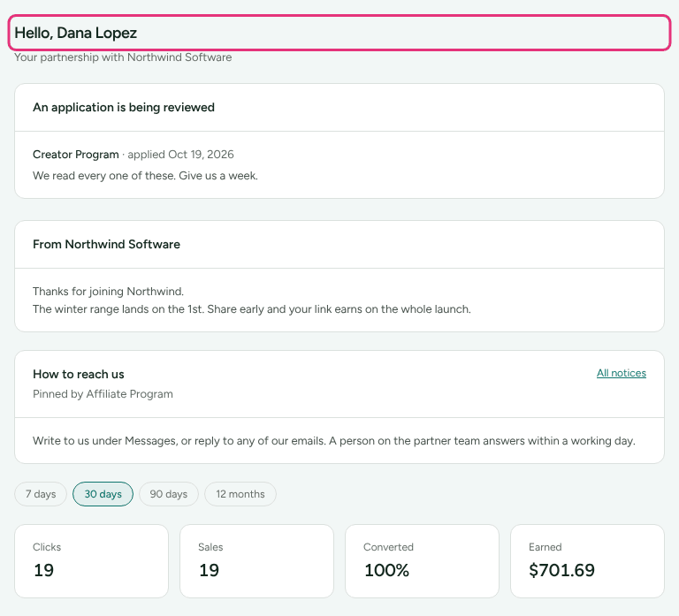Viewport: 679px width, 616px height.
Task: Click 'Your partnership with Northwind Software' subtitle
Action: (x=123, y=57)
